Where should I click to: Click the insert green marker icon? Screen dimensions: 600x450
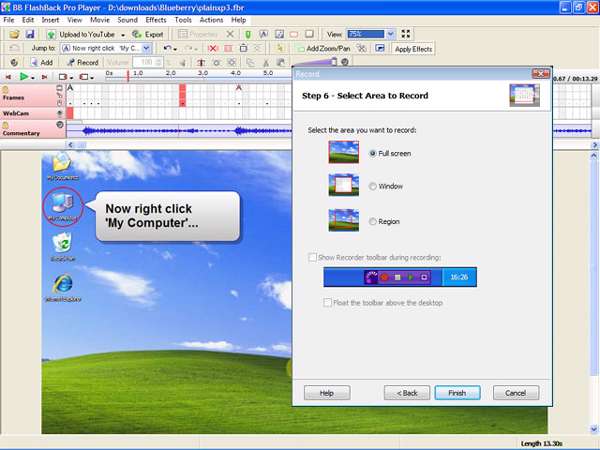(x=248, y=34)
